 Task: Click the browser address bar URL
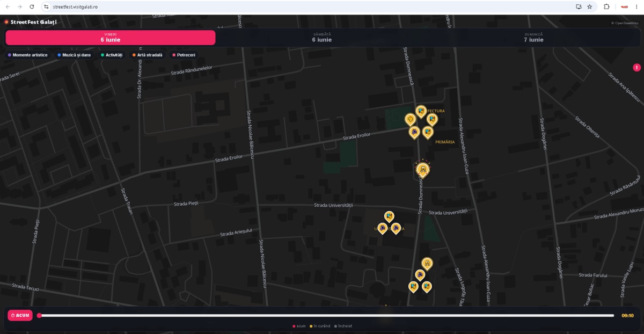coord(76,6)
